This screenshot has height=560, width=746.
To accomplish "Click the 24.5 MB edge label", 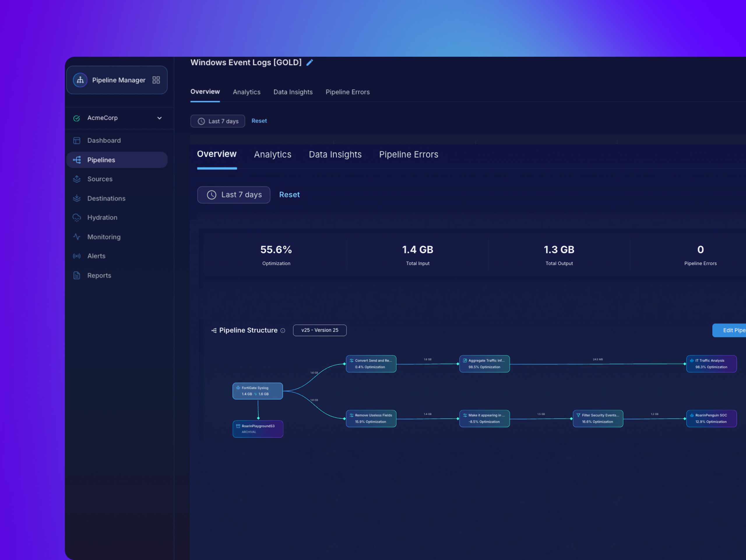I will point(598,360).
